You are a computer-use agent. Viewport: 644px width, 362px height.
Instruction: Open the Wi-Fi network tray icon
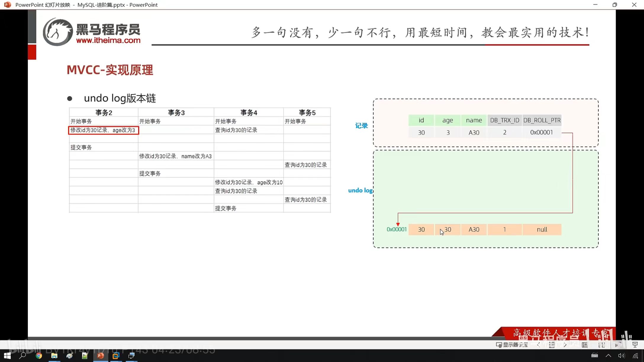point(635,356)
